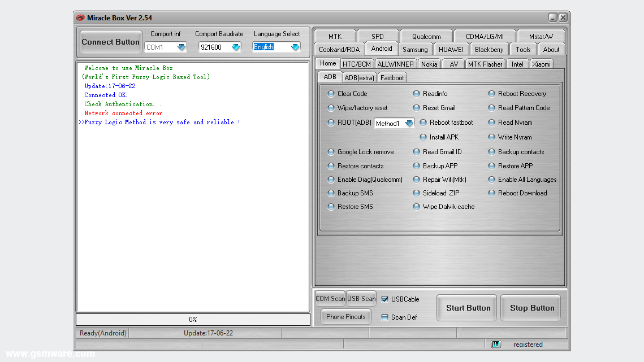This screenshot has width=644, height=362.
Task: Click the 'Network connected error' log line
Action: [x=124, y=114]
